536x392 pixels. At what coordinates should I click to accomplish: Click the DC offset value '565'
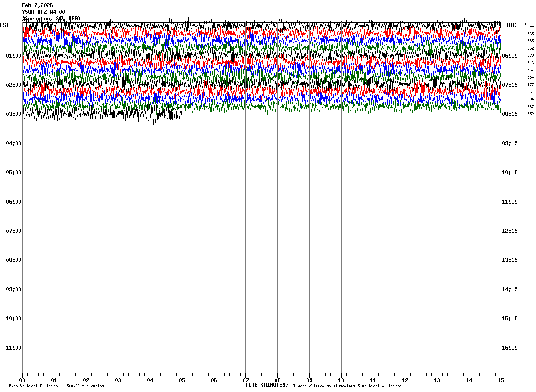click(x=531, y=34)
